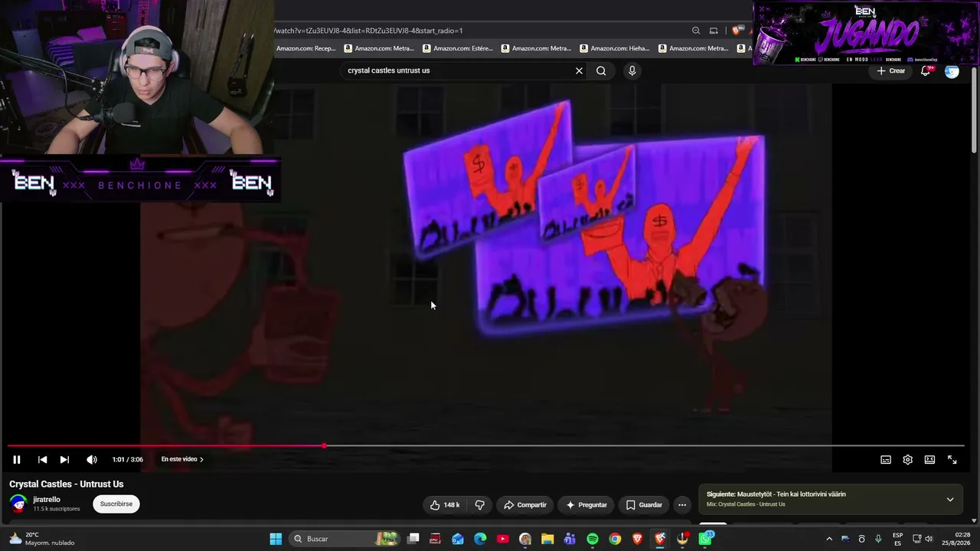
Task: Open the 'Amazon.com: Hieha...' bookmark
Action: pos(614,48)
